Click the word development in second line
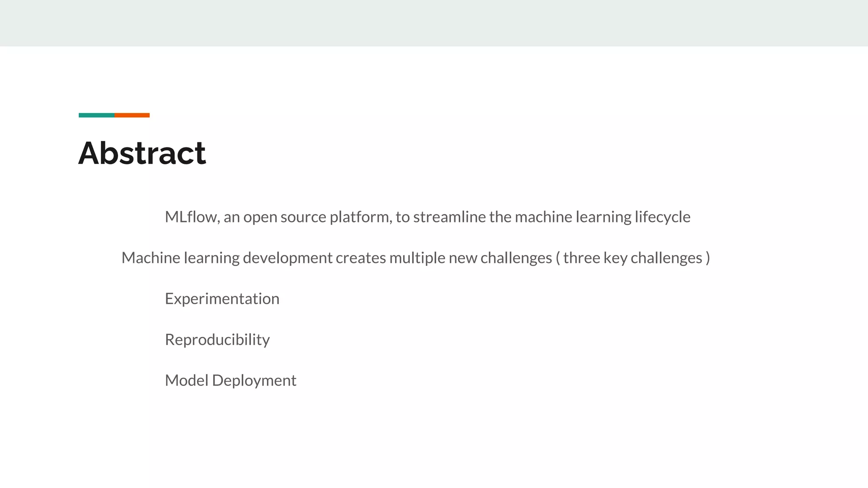Screen dimensions: 868x488 pos(288,258)
